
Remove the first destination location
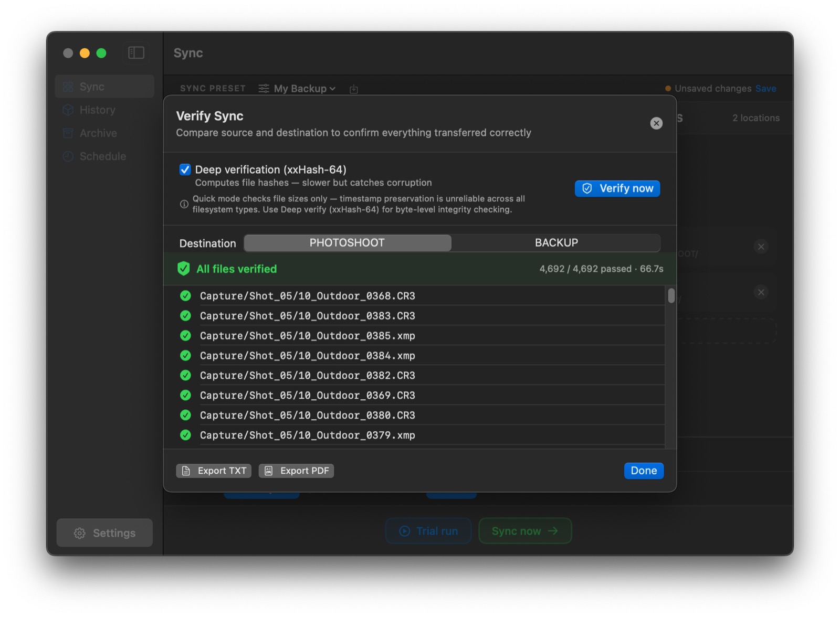pos(761,247)
